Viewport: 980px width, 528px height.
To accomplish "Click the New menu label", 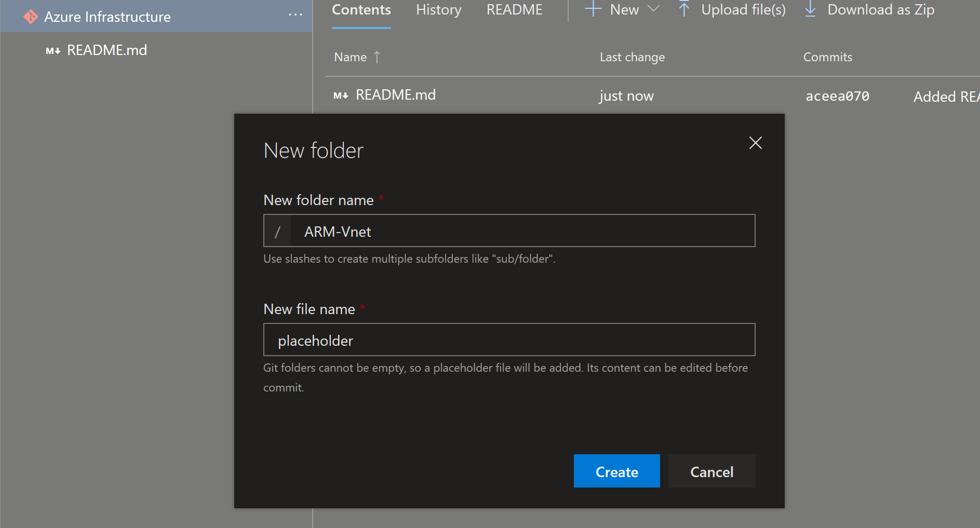I will [x=624, y=10].
